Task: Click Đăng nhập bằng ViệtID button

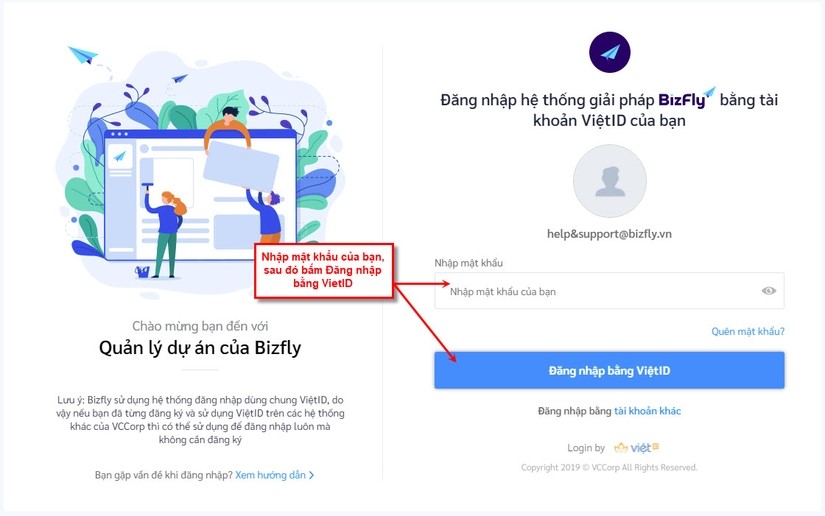Action: [609, 370]
